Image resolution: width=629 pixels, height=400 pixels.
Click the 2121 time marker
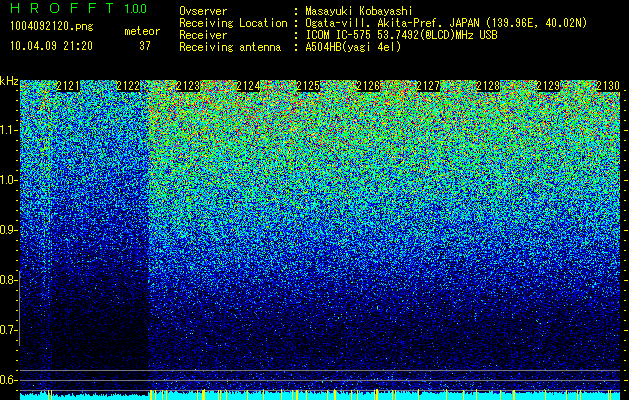(68, 86)
